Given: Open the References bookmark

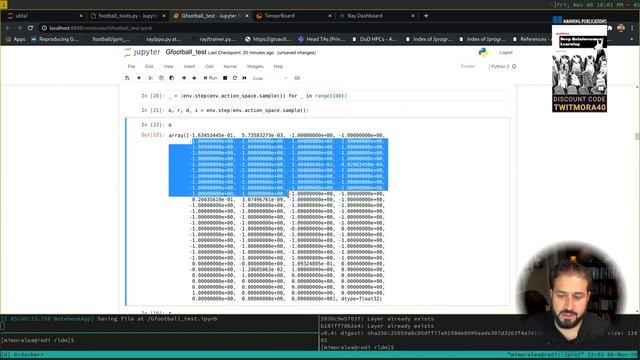Looking at the screenshot, I should [531, 39].
